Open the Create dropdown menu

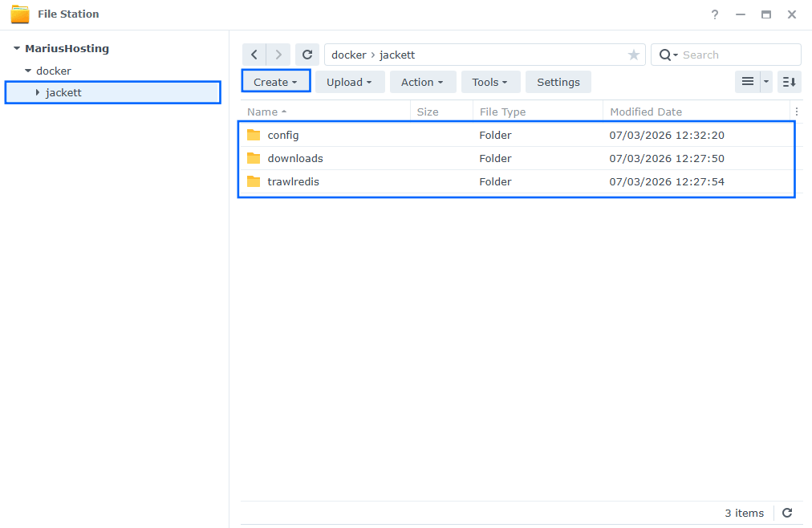(275, 82)
